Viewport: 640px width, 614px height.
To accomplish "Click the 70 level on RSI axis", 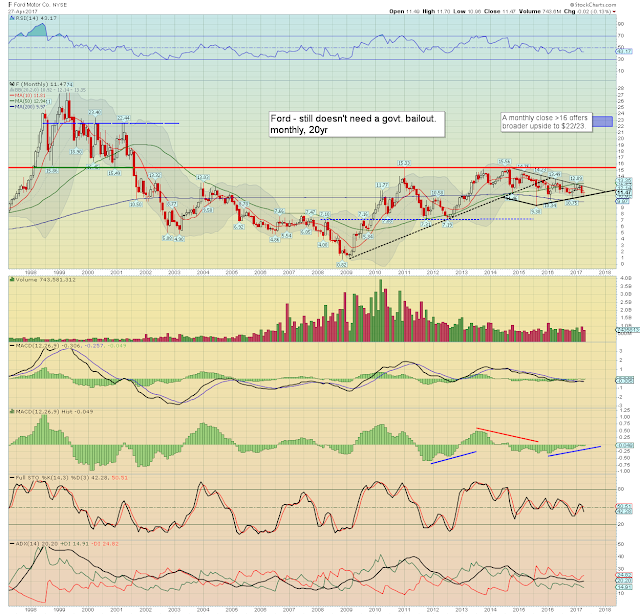I will pyautogui.click(x=621, y=36).
